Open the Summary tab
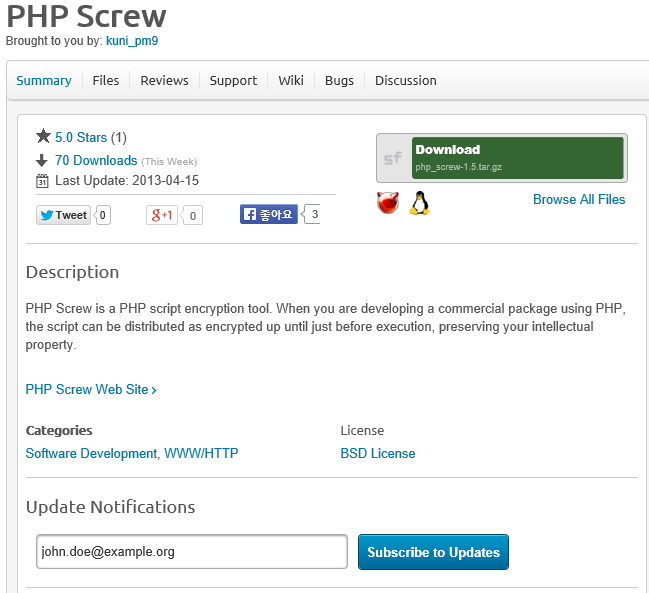The height and width of the screenshot is (593, 649). [43, 80]
